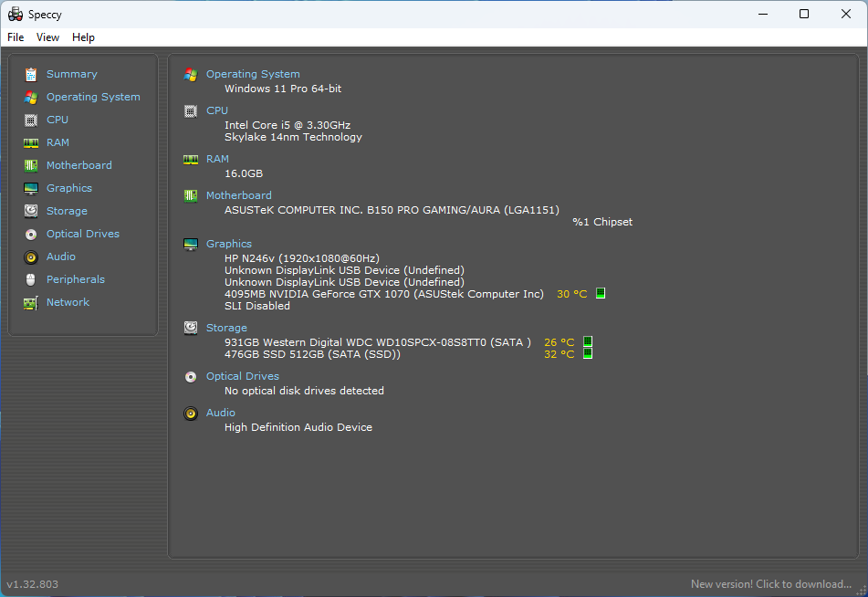Open the RAM sidebar section
The width and height of the screenshot is (868, 597).
coord(58,142)
